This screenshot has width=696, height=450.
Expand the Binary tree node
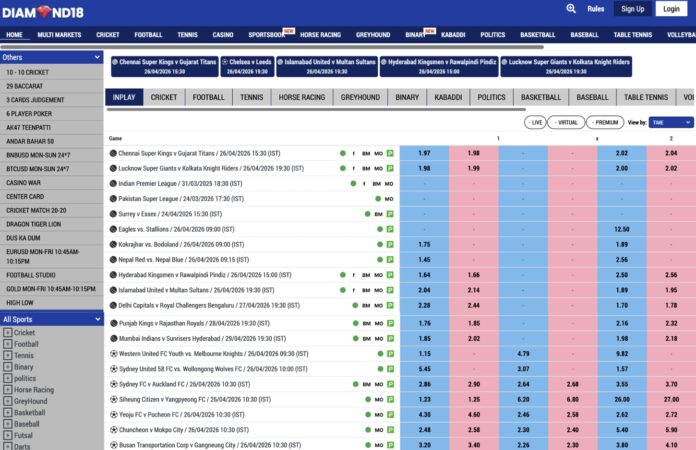[8, 367]
